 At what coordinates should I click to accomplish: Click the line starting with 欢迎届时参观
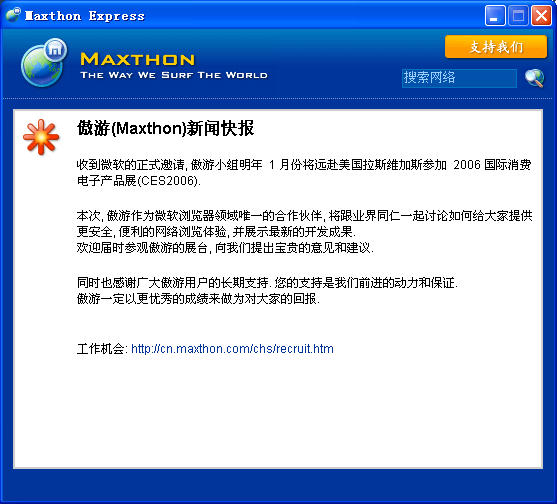click(225, 248)
